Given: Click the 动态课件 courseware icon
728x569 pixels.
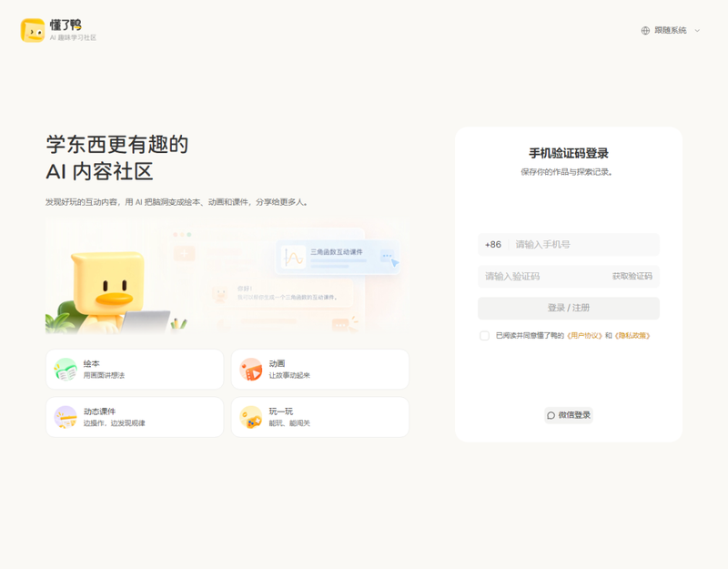Looking at the screenshot, I should pos(66,417).
